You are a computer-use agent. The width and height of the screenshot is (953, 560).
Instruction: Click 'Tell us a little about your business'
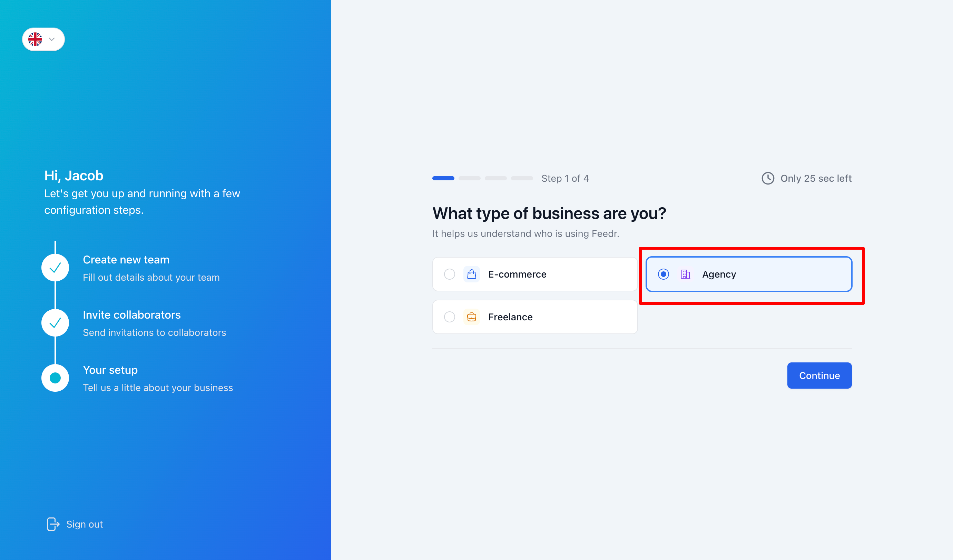(158, 388)
